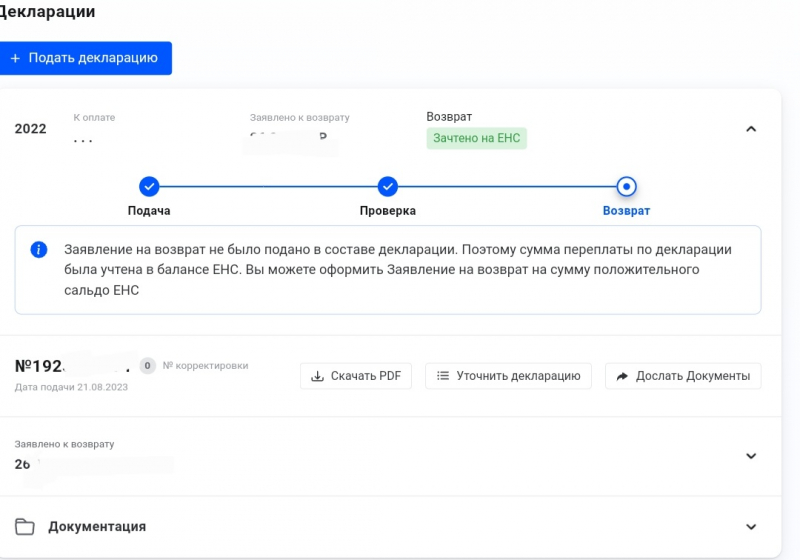Expand the Документация section chevron
The height and width of the screenshot is (560, 800).
752,527
